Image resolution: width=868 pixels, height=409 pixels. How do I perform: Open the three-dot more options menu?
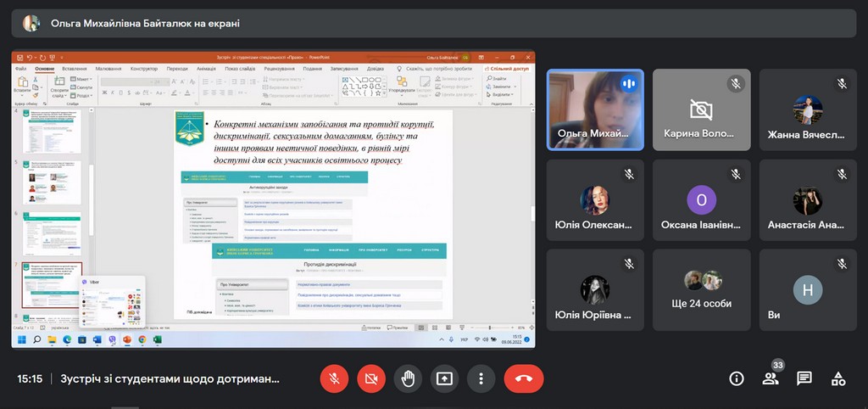pos(481,378)
